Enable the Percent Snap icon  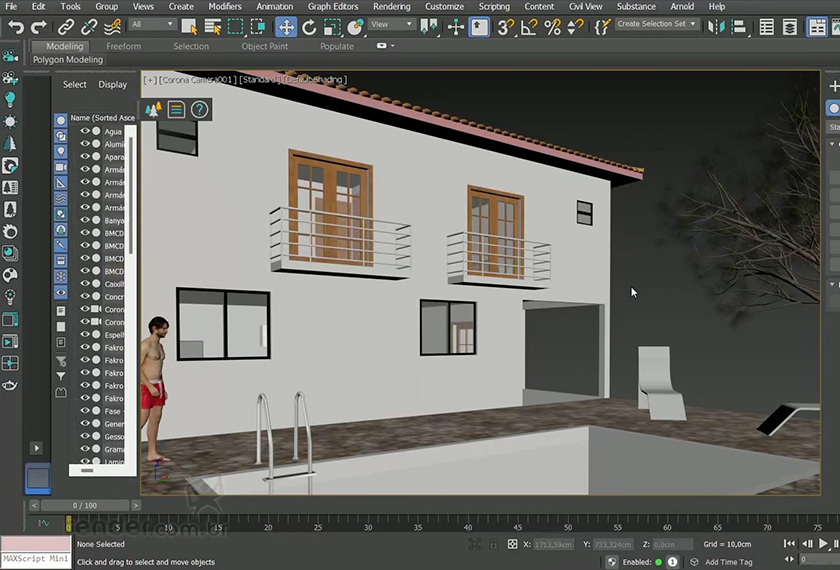coord(552,27)
